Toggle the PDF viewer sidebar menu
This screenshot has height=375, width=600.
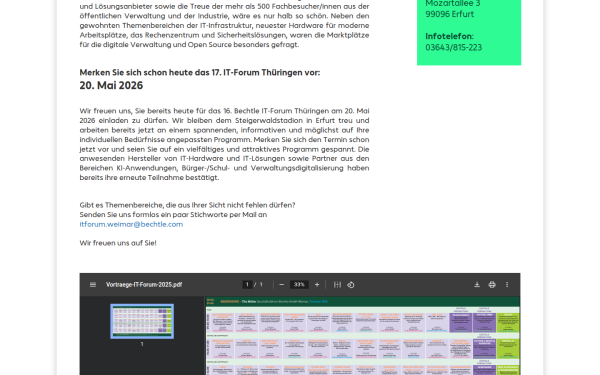click(93, 285)
